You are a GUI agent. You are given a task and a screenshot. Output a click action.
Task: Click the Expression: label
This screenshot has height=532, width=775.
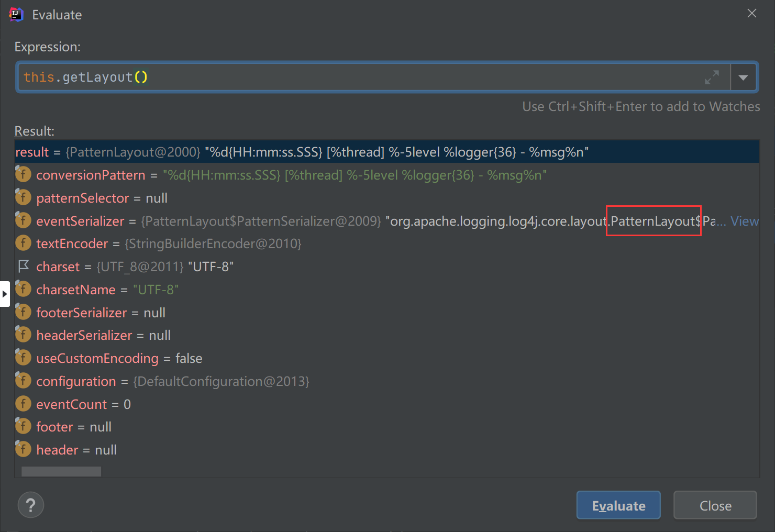pyautogui.click(x=47, y=47)
